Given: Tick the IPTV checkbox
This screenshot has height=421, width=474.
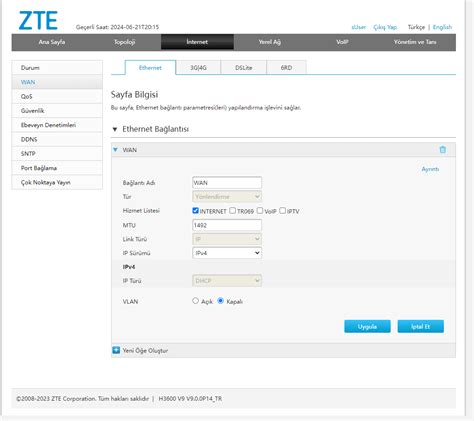Looking at the screenshot, I should (282, 210).
